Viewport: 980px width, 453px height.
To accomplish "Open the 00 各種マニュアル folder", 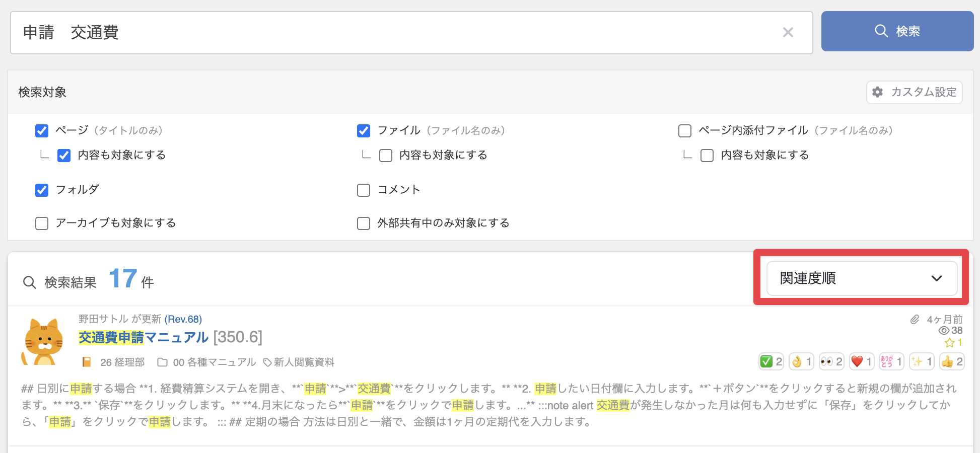I will point(207,362).
